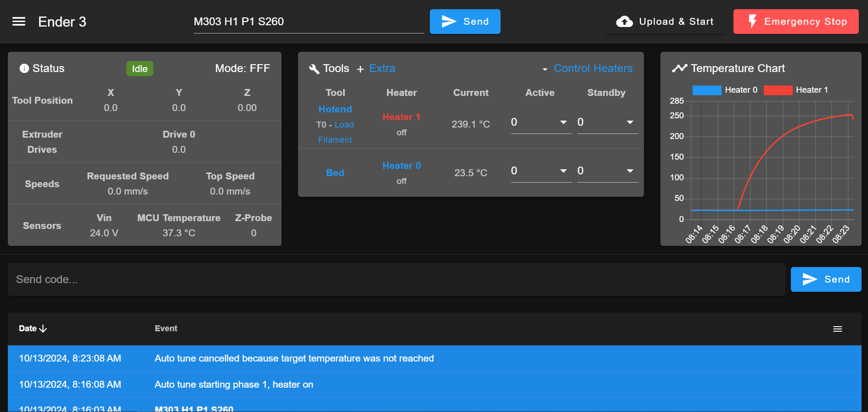
Task: Click the Z-Probe sensor value
Action: click(x=254, y=233)
